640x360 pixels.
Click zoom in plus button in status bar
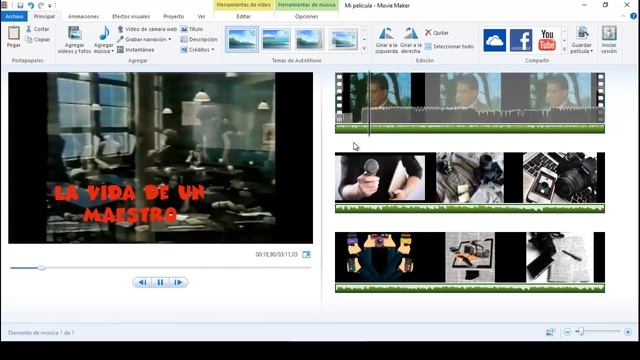click(628, 332)
